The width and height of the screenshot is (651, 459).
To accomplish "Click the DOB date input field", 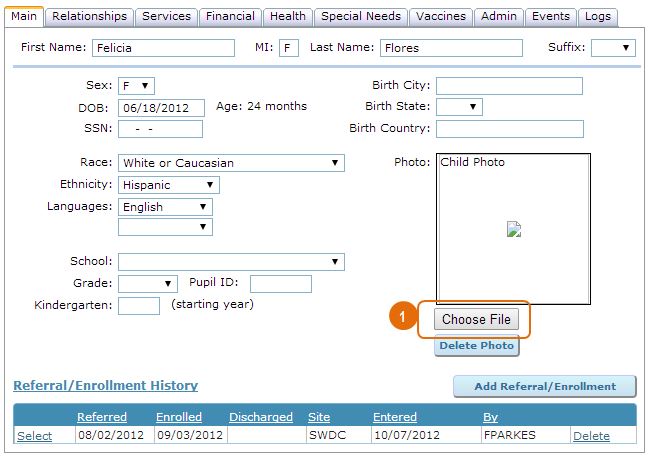I will (161, 107).
